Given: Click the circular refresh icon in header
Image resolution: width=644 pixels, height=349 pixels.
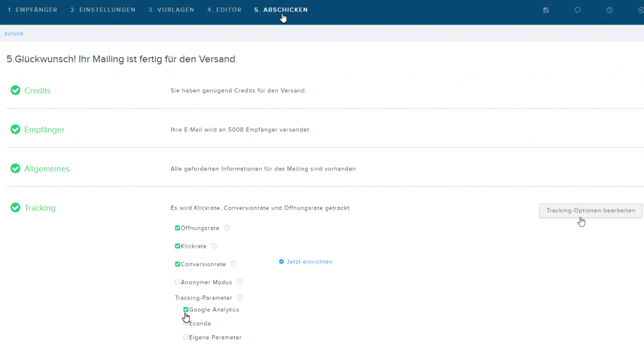Looking at the screenshot, I should coord(577,10).
